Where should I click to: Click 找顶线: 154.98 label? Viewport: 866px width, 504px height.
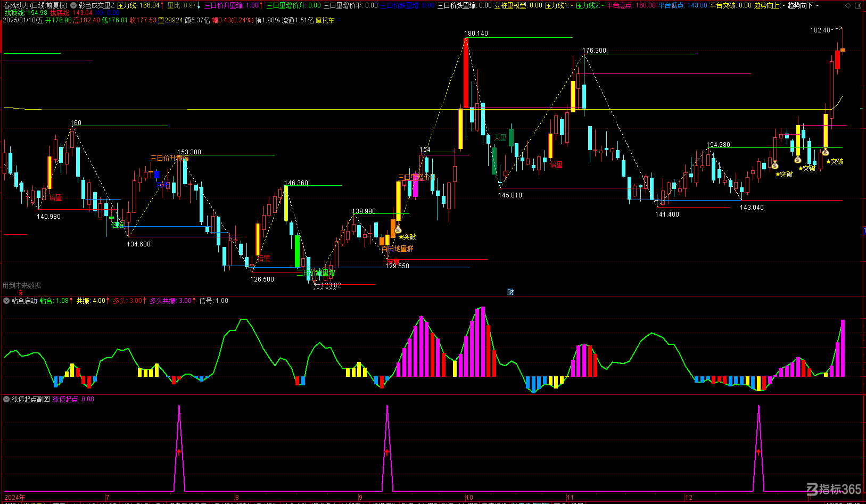[26, 13]
